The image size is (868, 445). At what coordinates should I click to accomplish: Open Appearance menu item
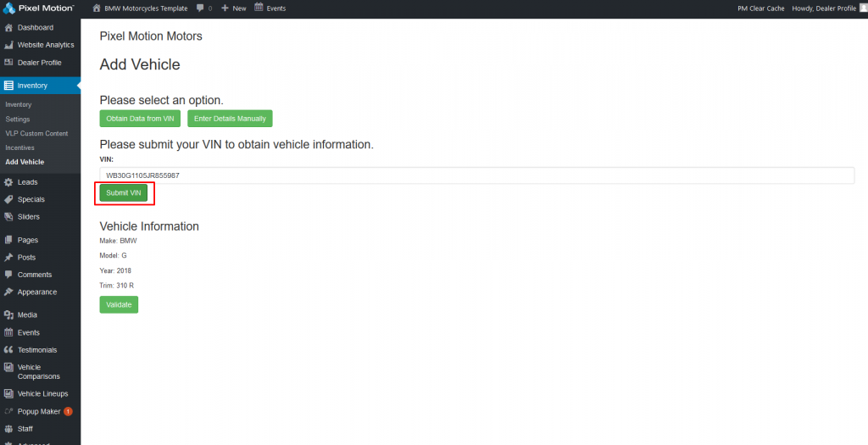click(x=37, y=292)
